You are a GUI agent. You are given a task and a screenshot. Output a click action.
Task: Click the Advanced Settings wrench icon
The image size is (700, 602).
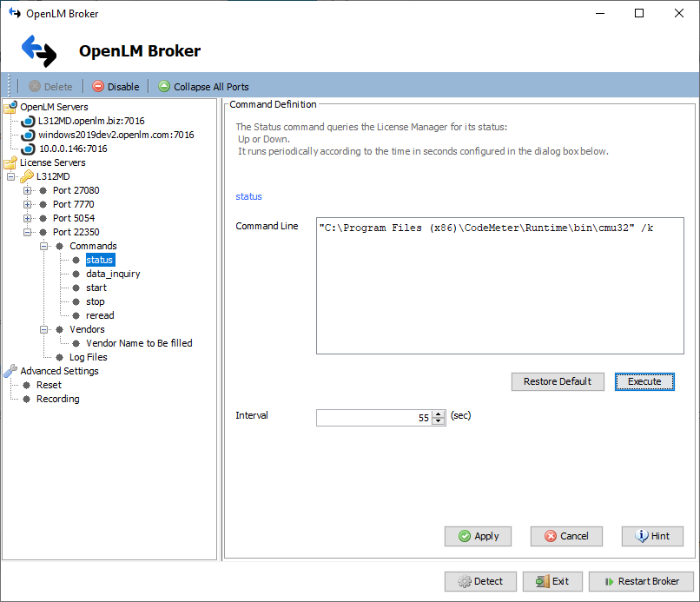point(10,371)
